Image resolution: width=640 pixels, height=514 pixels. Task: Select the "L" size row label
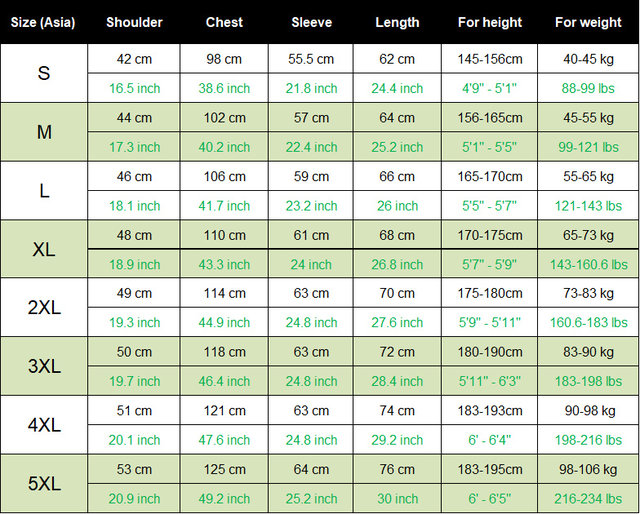tap(44, 191)
